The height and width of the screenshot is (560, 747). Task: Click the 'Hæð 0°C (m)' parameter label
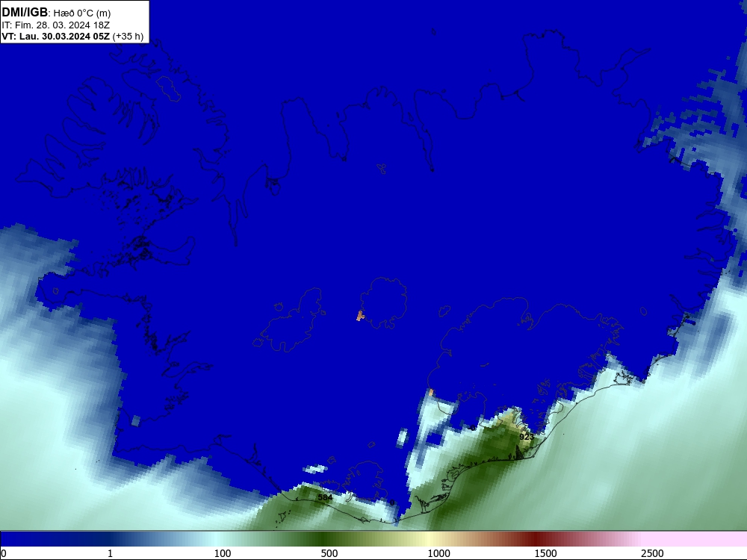click(82, 13)
